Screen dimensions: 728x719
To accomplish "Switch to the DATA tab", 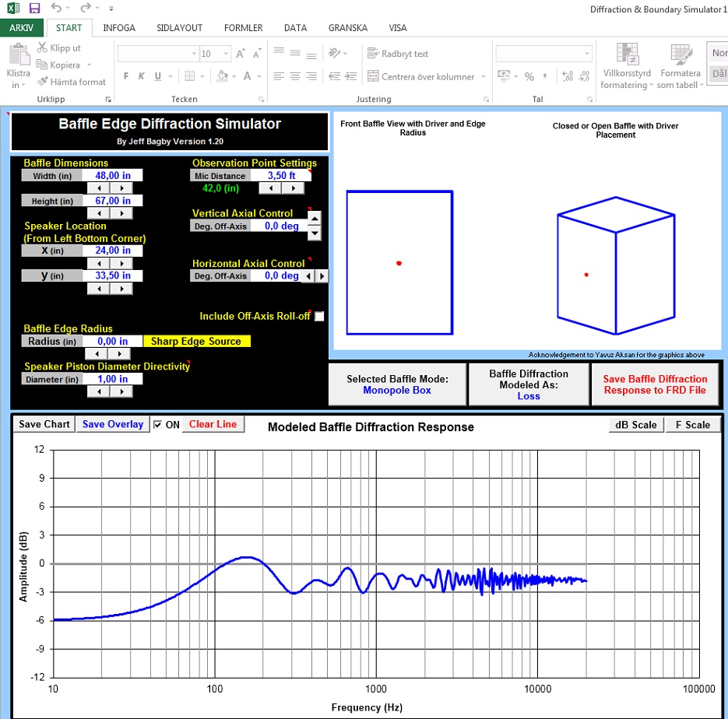I will [295, 28].
